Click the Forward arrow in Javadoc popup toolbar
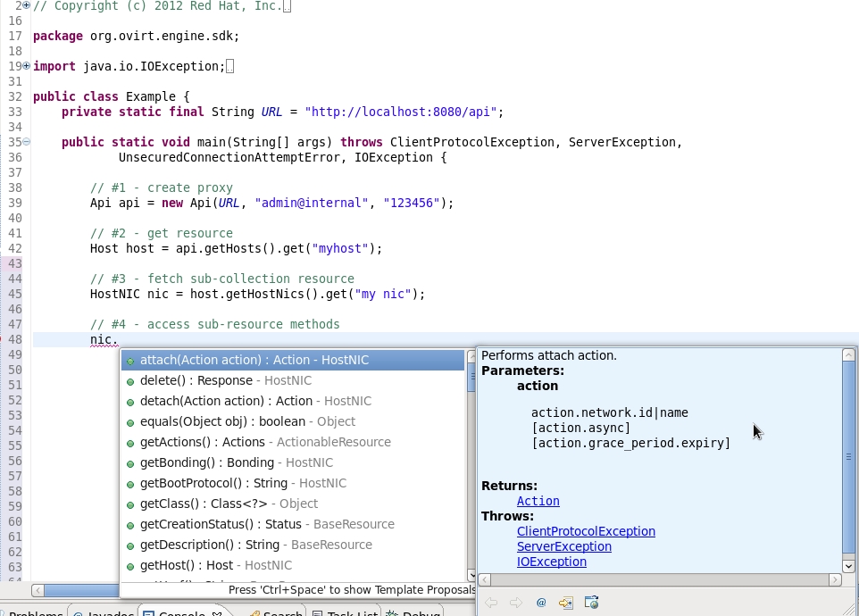This screenshot has width=859, height=616. tap(515, 603)
